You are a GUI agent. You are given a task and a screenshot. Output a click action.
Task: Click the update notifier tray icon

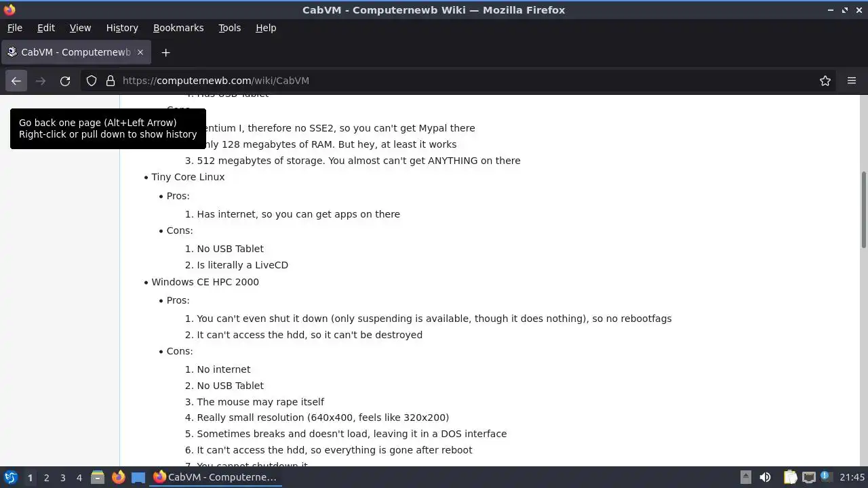pos(826,477)
